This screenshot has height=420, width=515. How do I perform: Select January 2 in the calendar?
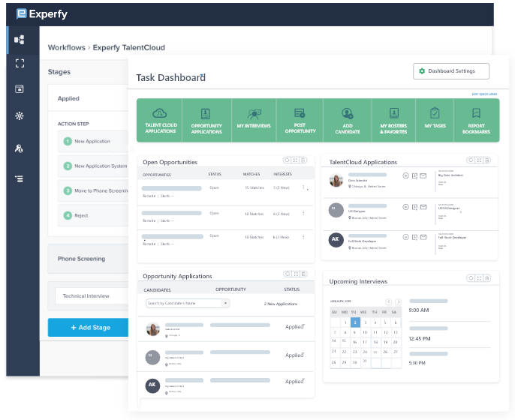(x=355, y=322)
